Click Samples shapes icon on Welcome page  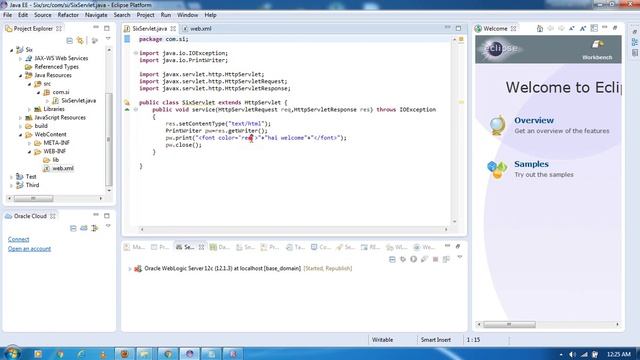(x=497, y=169)
